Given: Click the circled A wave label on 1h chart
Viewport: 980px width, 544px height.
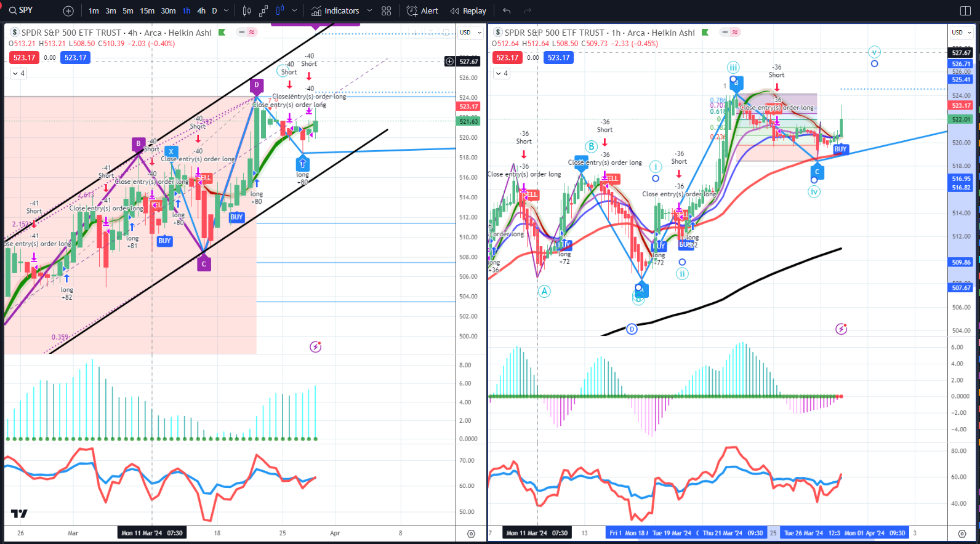Looking at the screenshot, I should tap(544, 292).
